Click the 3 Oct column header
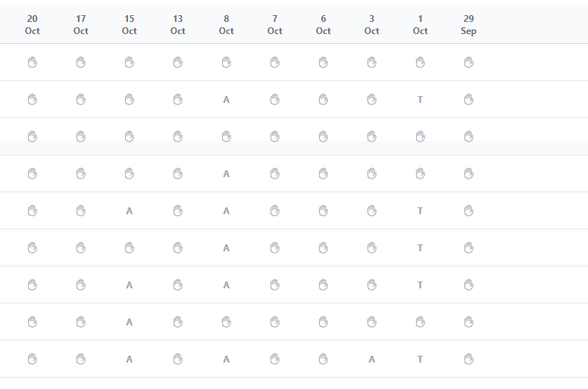The width and height of the screenshot is (588, 389). 371,24
